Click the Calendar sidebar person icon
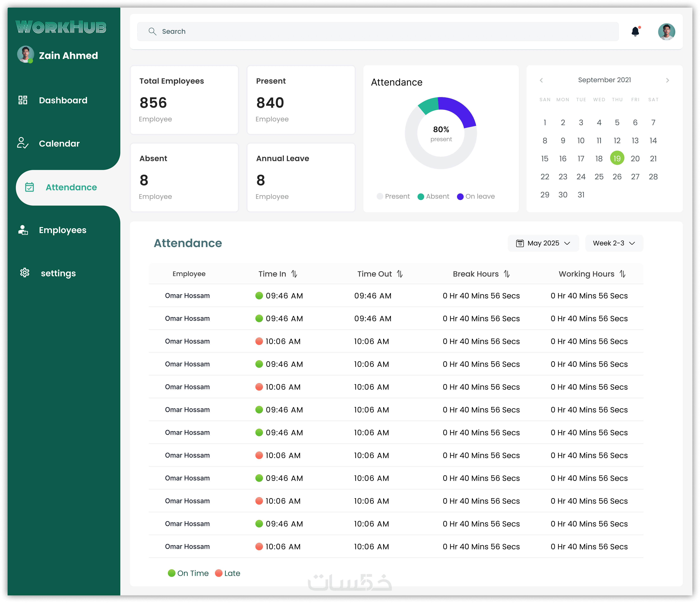The width and height of the screenshot is (700, 603). [x=23, y=143]
